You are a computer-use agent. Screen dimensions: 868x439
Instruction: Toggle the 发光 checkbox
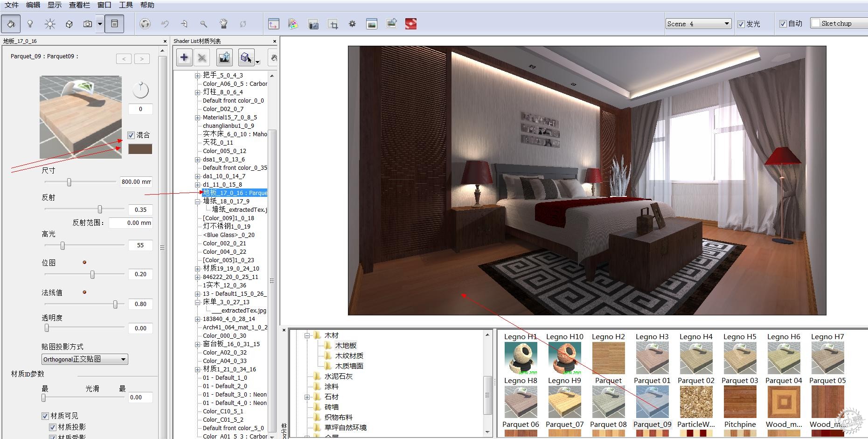[x=741, y=24]
